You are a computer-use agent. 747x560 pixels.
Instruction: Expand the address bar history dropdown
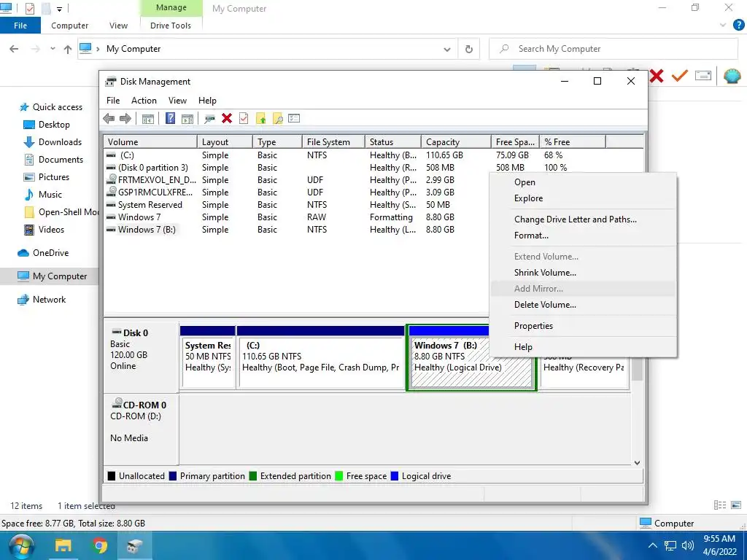click(447, 49)
